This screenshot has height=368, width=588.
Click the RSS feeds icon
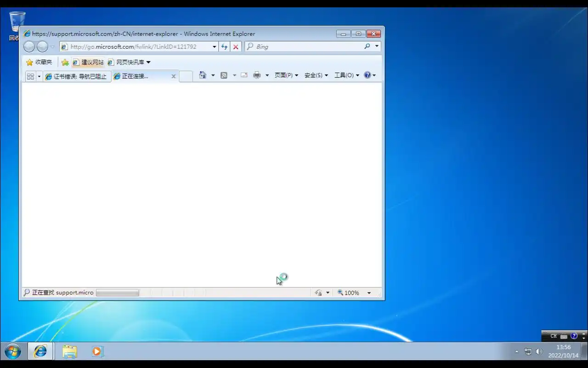(x=224, y=75)
